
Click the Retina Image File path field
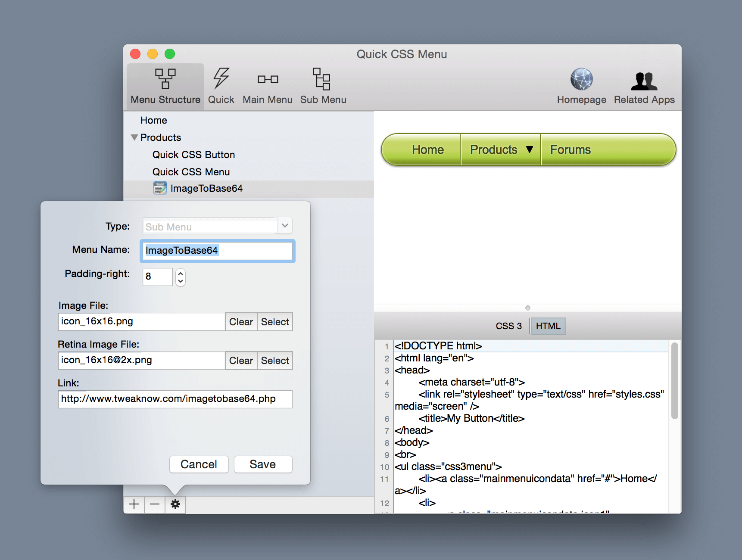pyautogui.click(x=142, y=361)
